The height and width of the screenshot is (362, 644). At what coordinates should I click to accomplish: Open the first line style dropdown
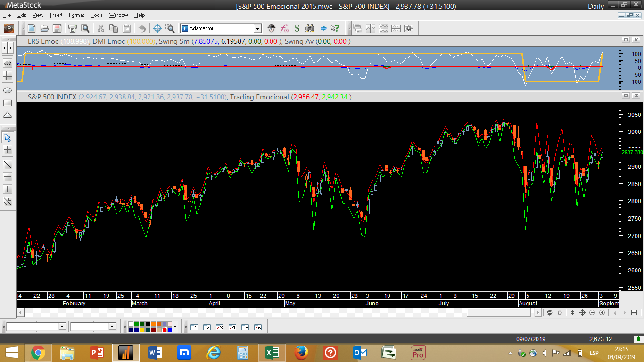pyautogui.click(x=62, y=327)
